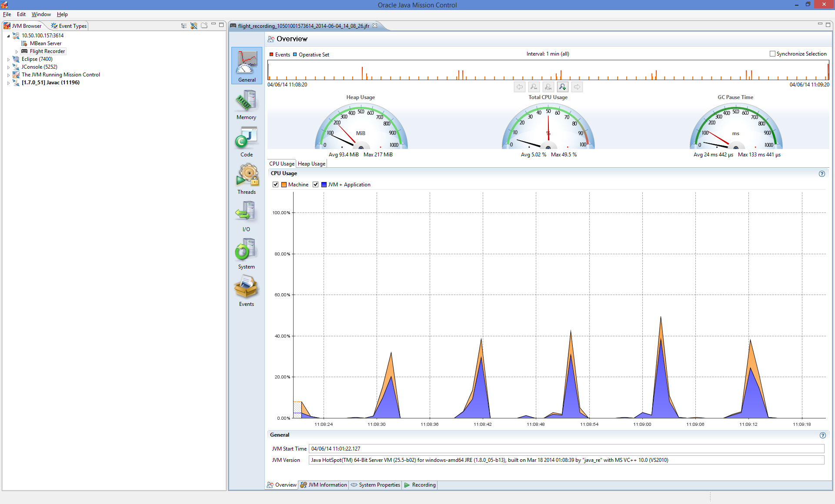835x504 pixels.
Task: Open General section help icon
Action: point(823,435)
